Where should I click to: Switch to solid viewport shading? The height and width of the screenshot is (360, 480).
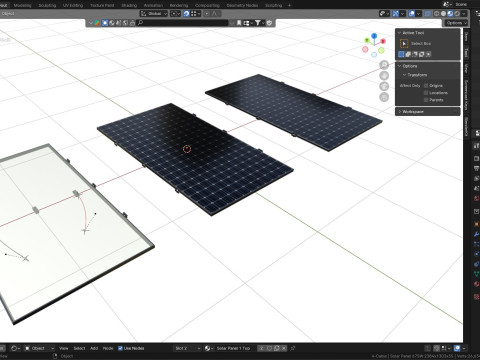tap(443, 14)
